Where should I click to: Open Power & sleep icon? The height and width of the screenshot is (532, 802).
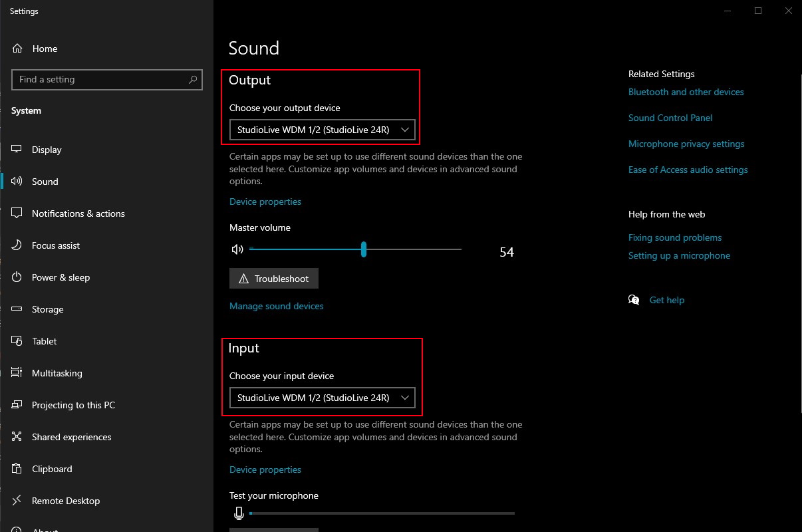point(17,277)
